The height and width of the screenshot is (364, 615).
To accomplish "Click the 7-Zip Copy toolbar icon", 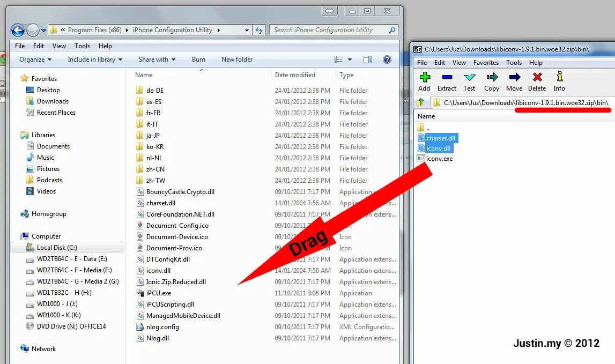I will click(x=492, y=77).
